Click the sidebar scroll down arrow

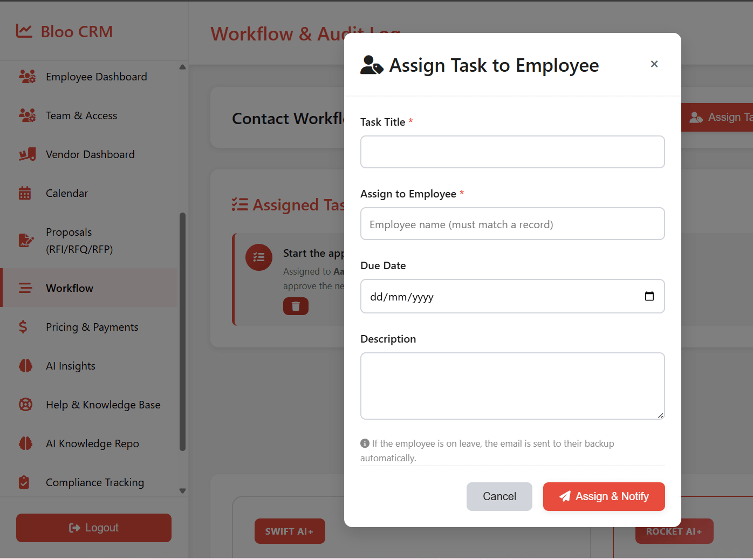182,491
